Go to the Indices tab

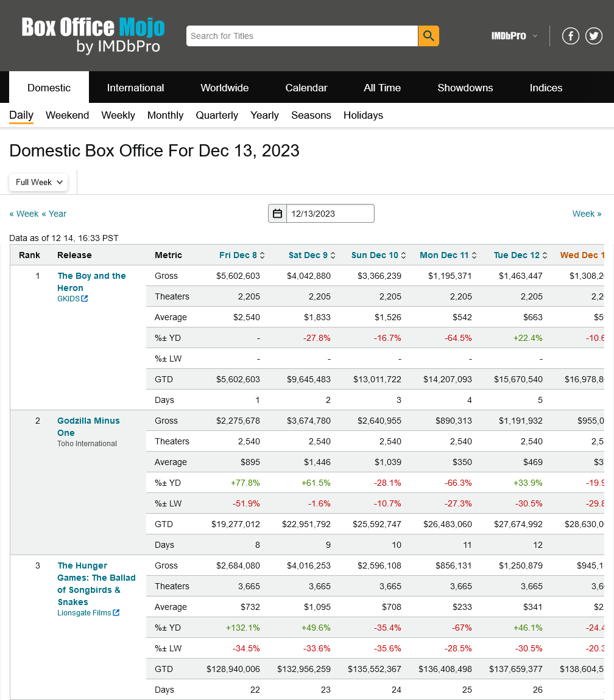click(546, 88)
